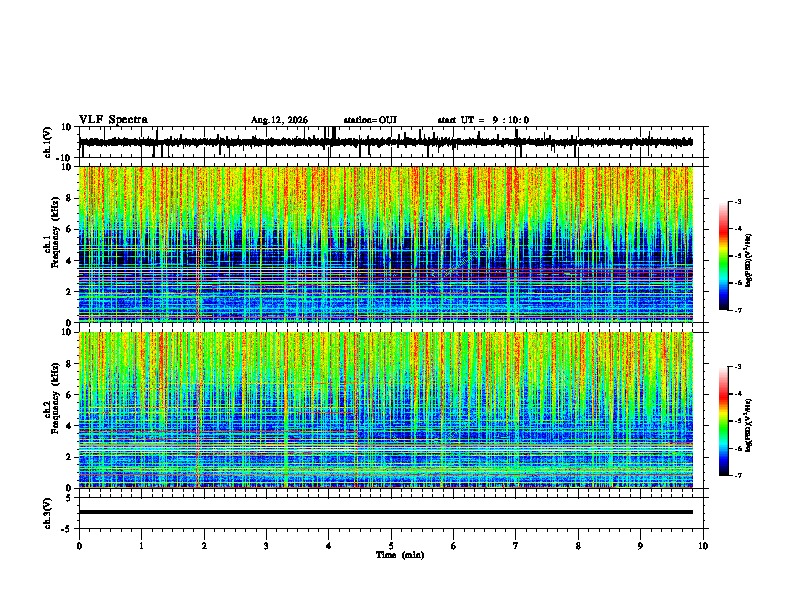The width and height of the screenshot is (792, 612).
Task: Click the 'VLF Spectra' title text
Action: (x=113, y=120)
